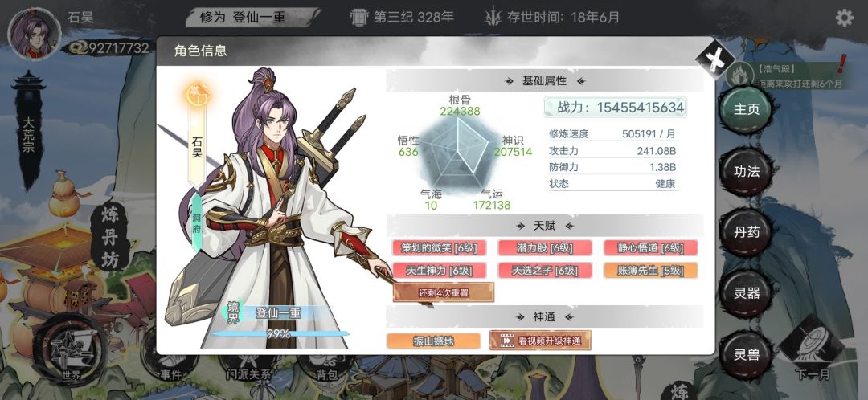Open the 洞府 label on character banner
The height and width of the screenshot is (400, 868).
197,222
